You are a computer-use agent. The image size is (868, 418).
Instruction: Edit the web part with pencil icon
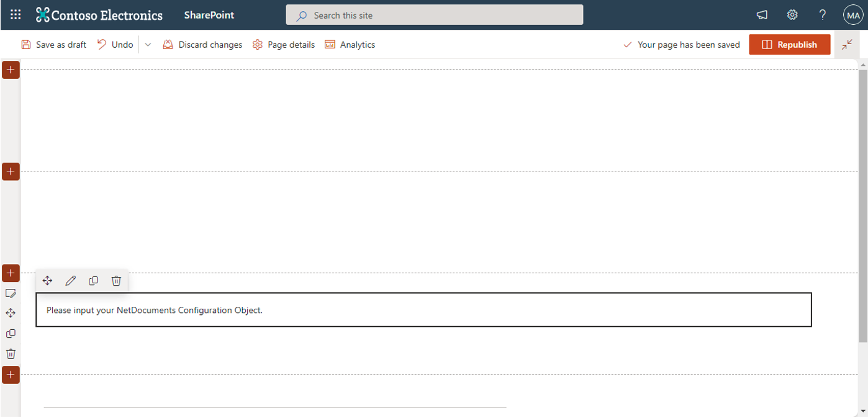tap(71, 281)
